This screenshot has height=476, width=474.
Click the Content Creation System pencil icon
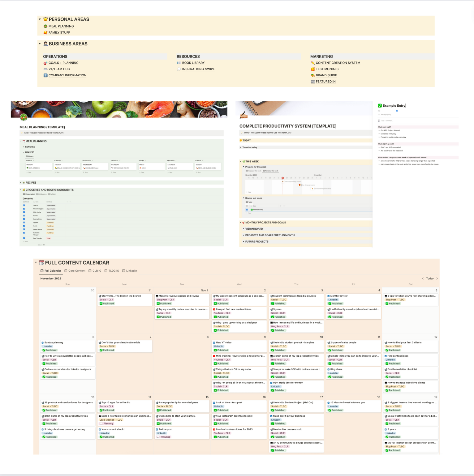pyautogui.click(x=312, y=63)
